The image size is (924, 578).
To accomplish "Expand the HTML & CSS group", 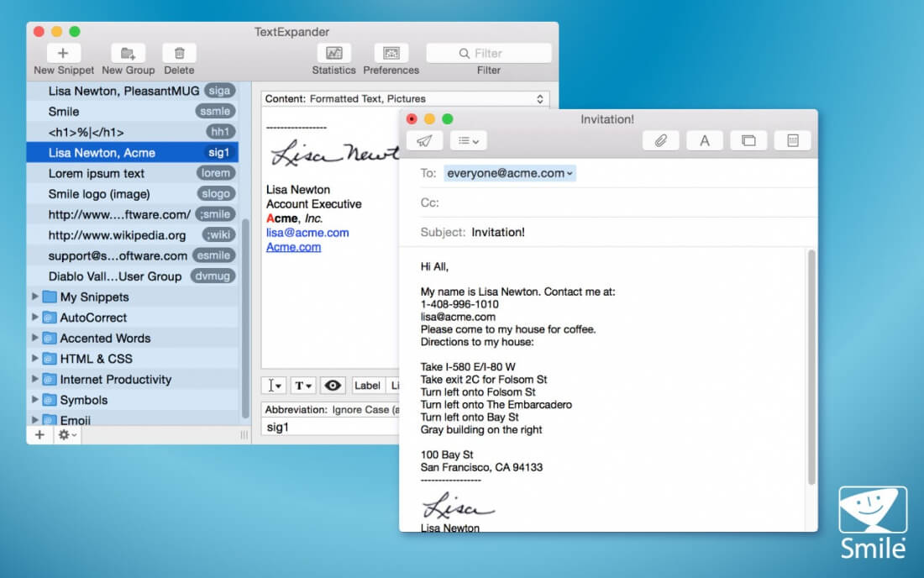I will pos(35,359).
